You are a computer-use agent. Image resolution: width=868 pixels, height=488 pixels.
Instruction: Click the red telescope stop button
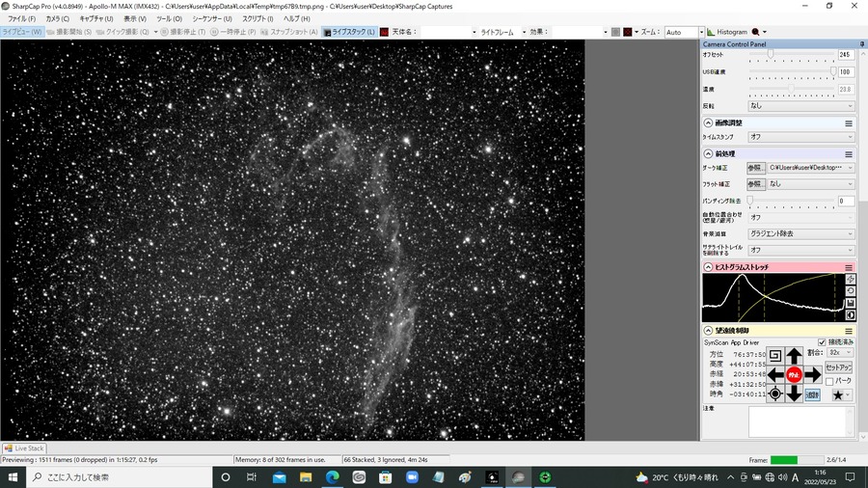pos(794,374)
